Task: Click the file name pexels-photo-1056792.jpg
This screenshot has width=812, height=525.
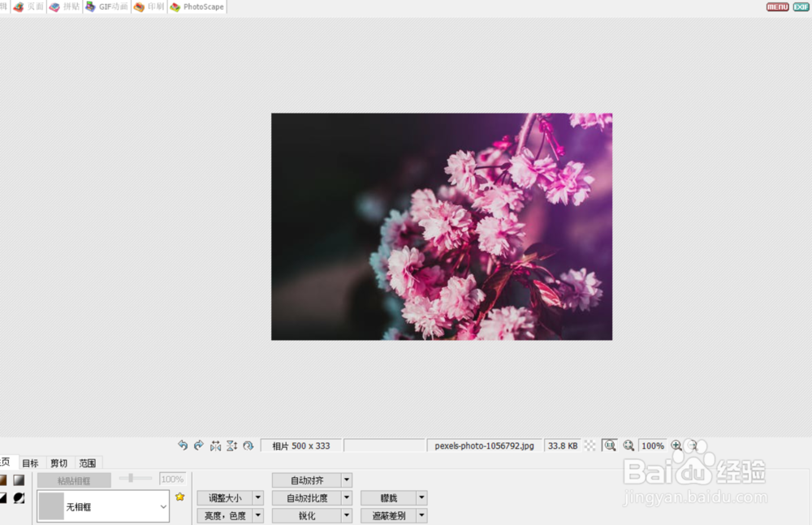Action: tap(484, 445)
